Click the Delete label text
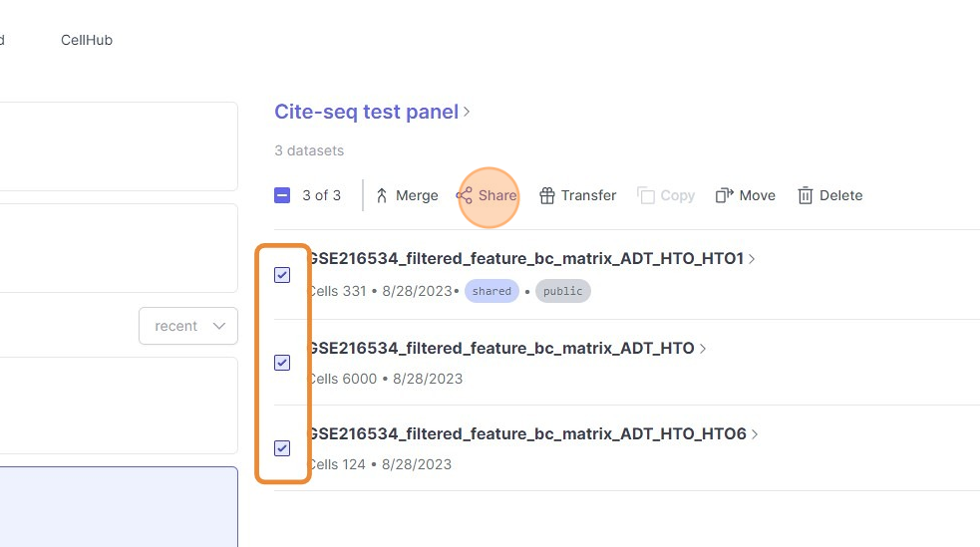The image size is (980, 547). coord(840,195)
